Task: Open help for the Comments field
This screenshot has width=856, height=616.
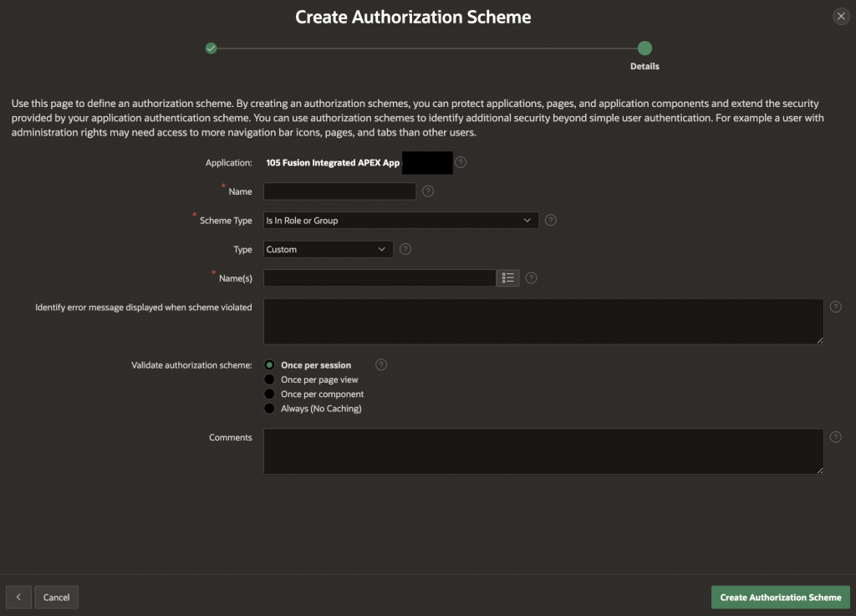Action: coord(835,437)
